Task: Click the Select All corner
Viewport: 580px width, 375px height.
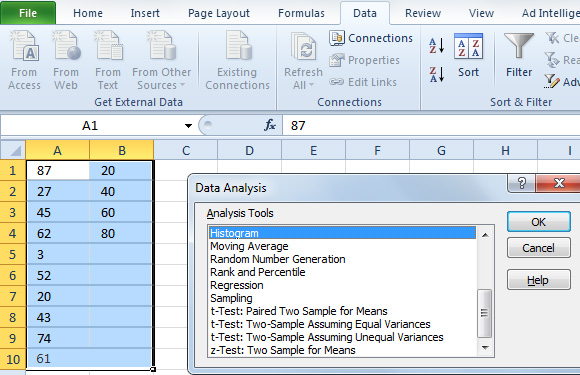Action: (x=13, y=150)
